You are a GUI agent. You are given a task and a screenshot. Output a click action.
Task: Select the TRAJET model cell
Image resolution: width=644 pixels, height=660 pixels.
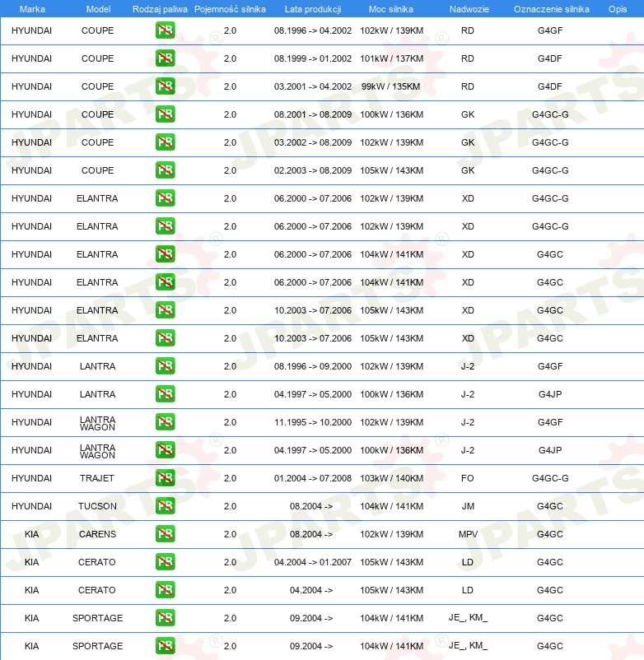[x=97, y=478]
